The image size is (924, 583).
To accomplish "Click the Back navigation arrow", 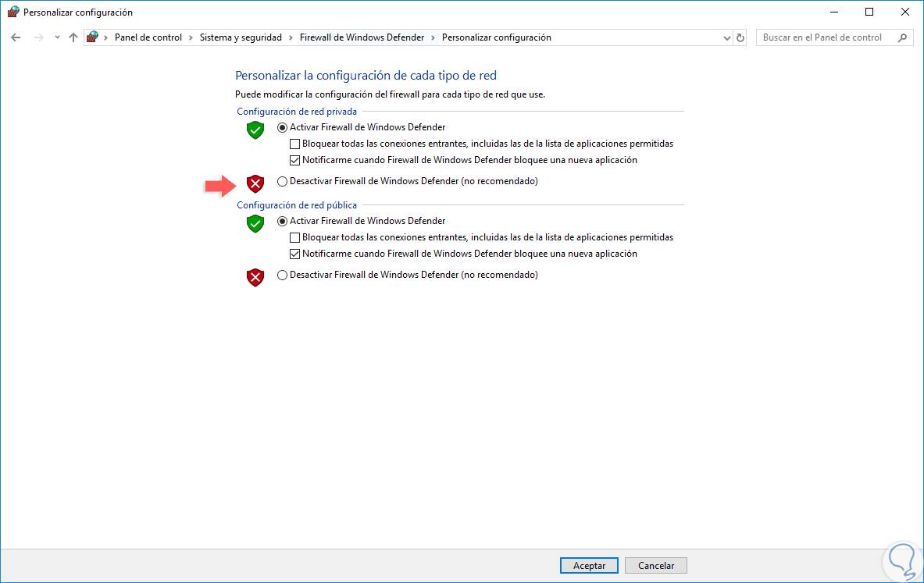I will pos(16,37).
